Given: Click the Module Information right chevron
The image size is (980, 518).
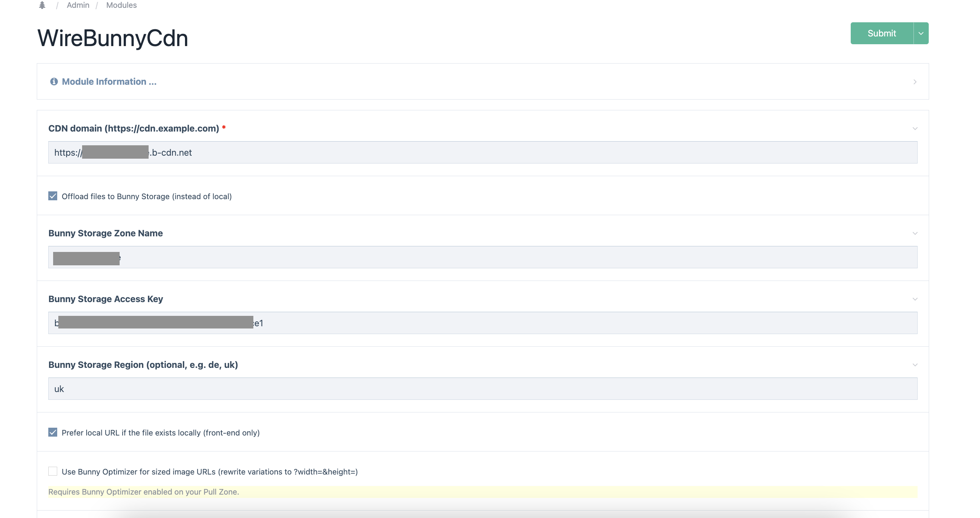Looking at the screenshot, I should [915, 82].
